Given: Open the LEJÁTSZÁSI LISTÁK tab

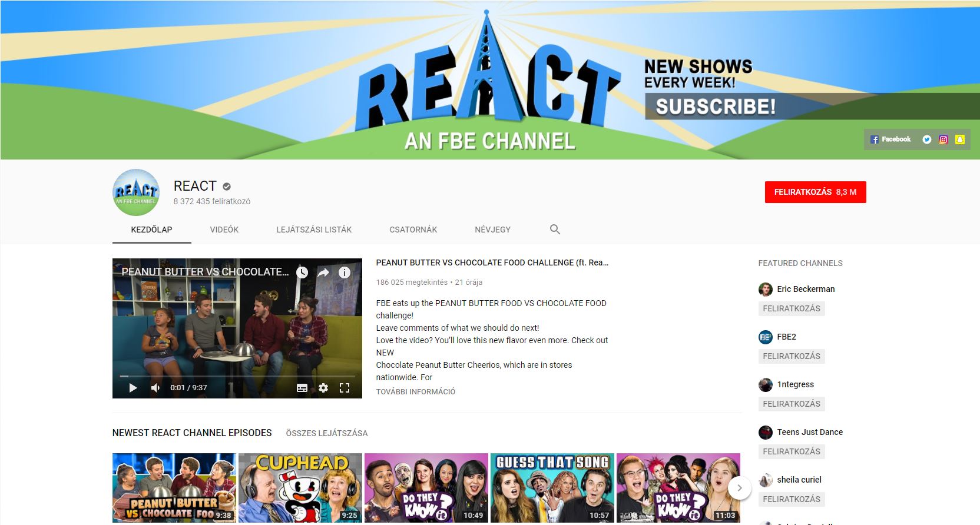Looking at the screenshot, I should click(314, 230).
